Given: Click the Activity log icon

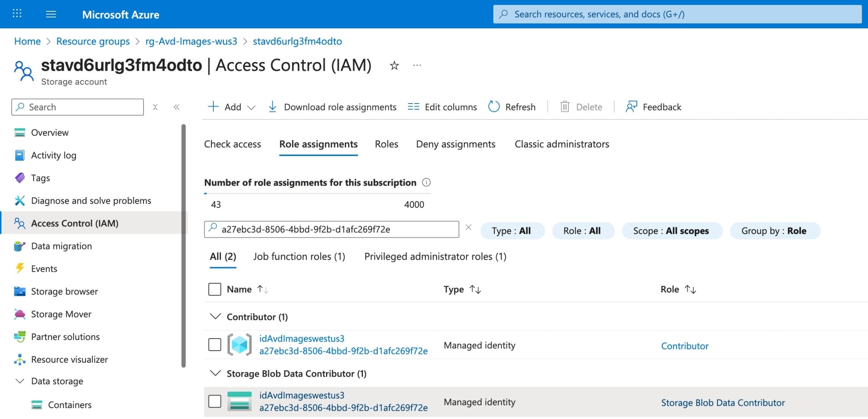Looking at the screenshot, I should pos(20,155).
